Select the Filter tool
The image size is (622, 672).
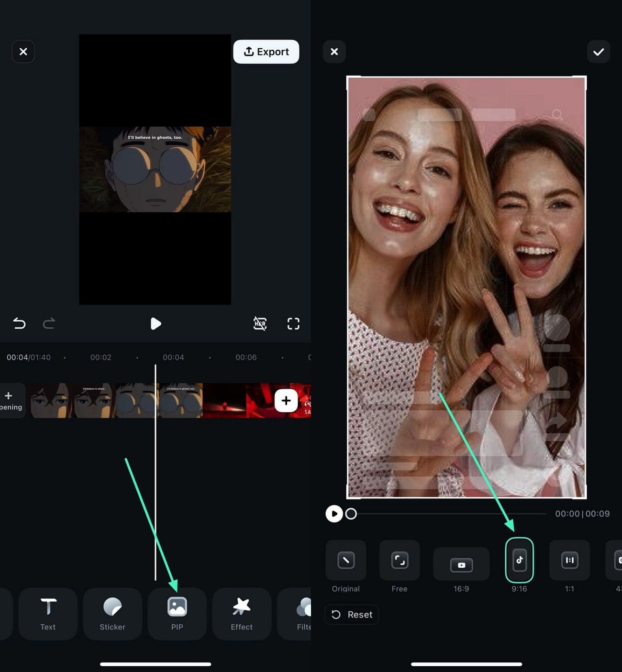[x=303, y=614]
